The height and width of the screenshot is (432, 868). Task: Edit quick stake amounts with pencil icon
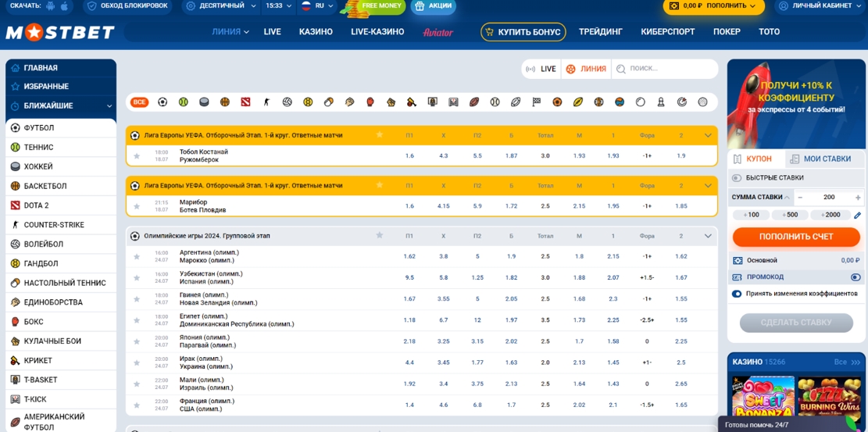pyautogui.click(x=858, y=215)
